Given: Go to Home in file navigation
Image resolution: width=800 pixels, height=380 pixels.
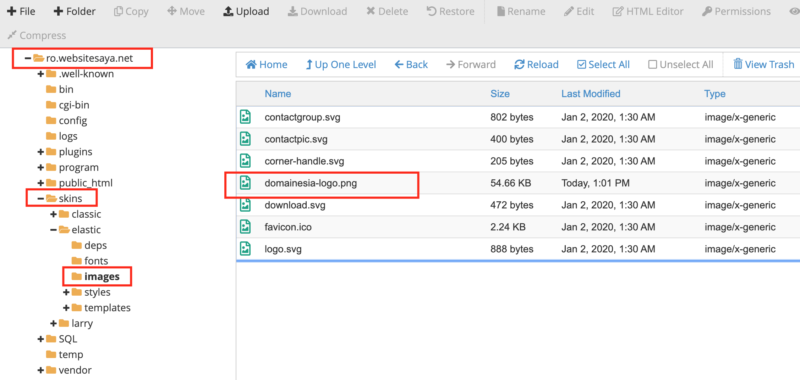Looking at the screenshot, I should (x=266, y=64).
